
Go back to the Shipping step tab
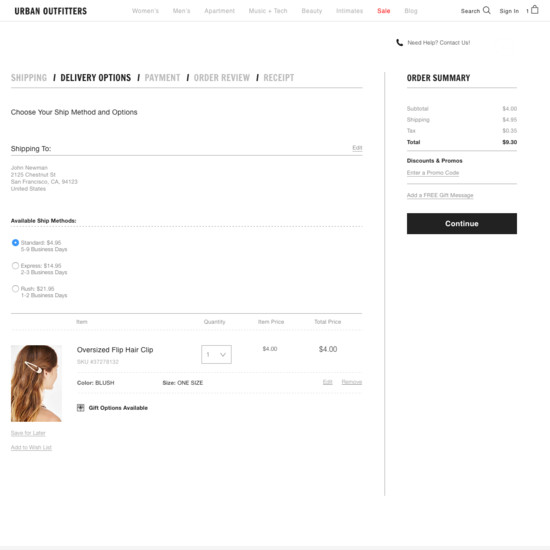click(29, 78)
